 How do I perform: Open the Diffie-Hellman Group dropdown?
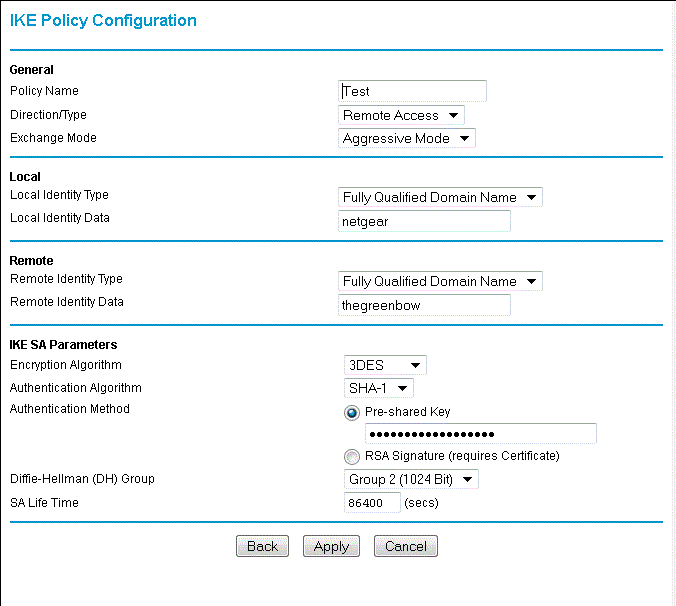tap(411, 479)
